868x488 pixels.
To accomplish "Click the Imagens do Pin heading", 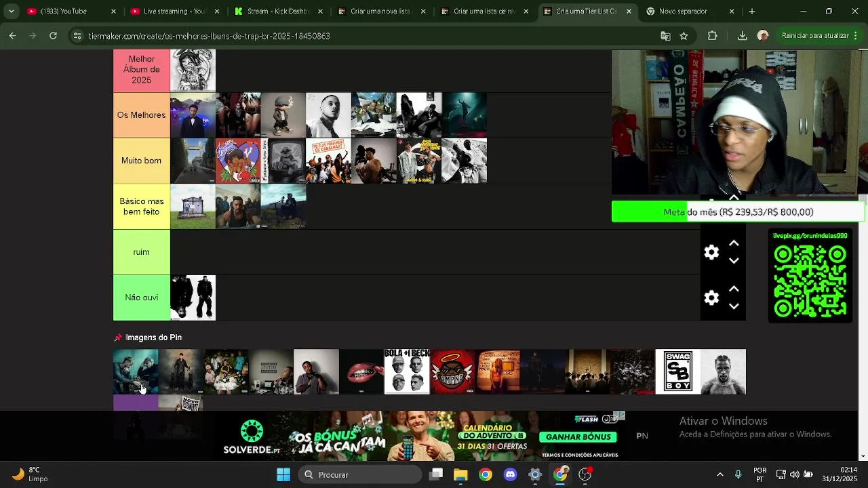I will [x=153, y=338].
